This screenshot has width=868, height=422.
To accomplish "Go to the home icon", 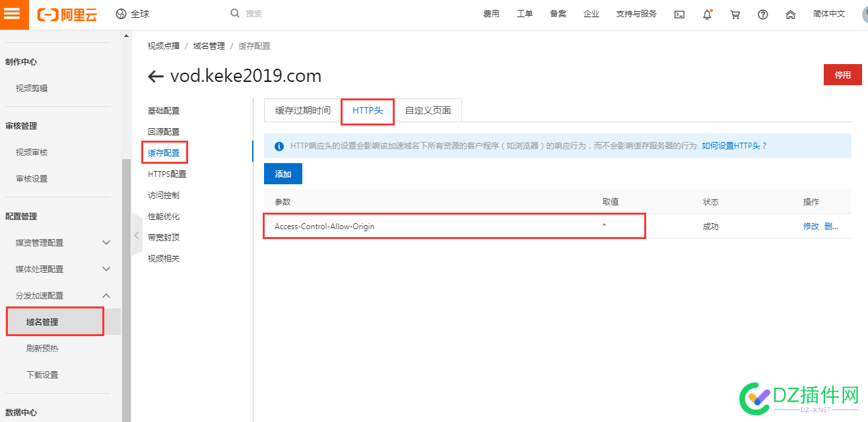I will pyautogui.click(x=791, y=15).
